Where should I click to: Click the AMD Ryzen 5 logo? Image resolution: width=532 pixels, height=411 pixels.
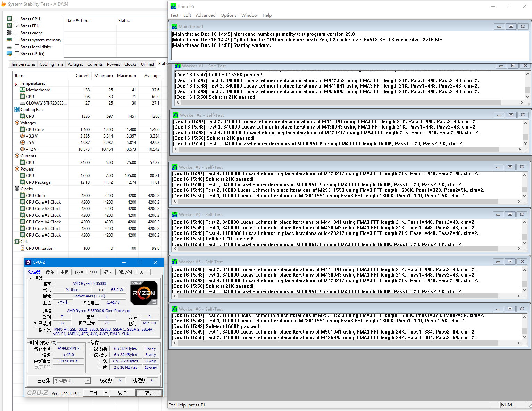click(144, 293)
